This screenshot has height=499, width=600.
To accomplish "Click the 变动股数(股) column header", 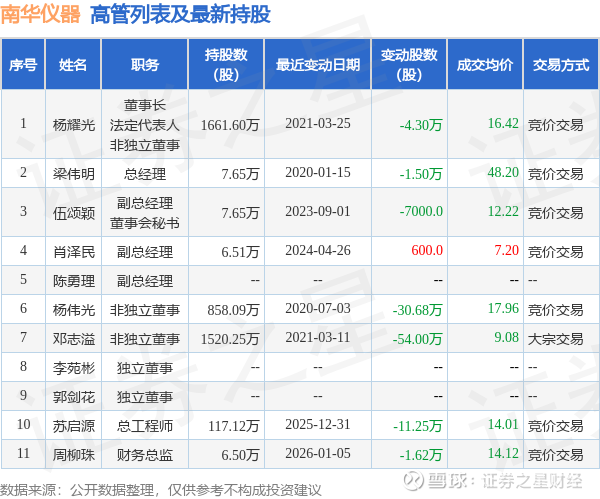I will 409,64.
